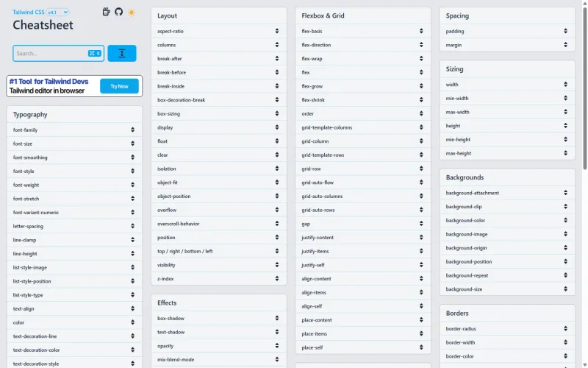Expand the text-align row

coord(74,308)
